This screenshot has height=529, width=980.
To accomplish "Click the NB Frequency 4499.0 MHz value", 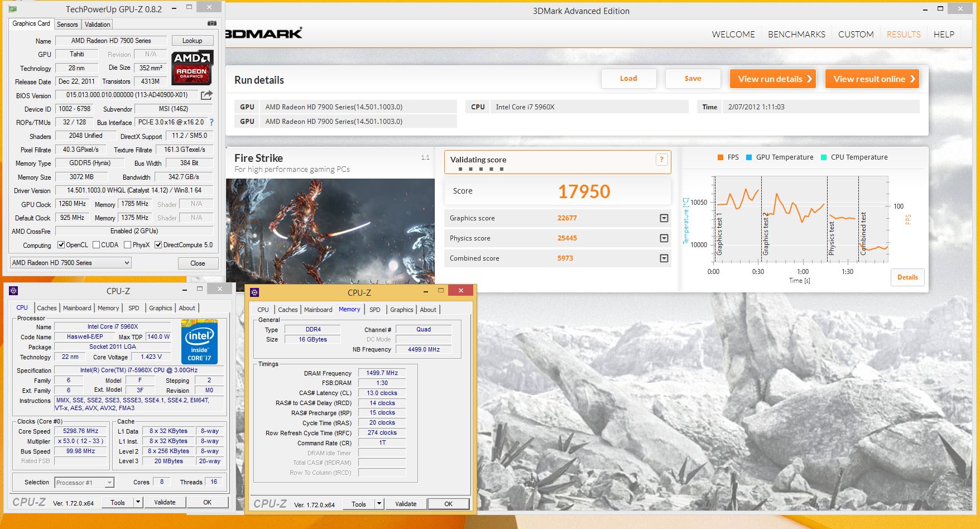I will pos(424,349).
